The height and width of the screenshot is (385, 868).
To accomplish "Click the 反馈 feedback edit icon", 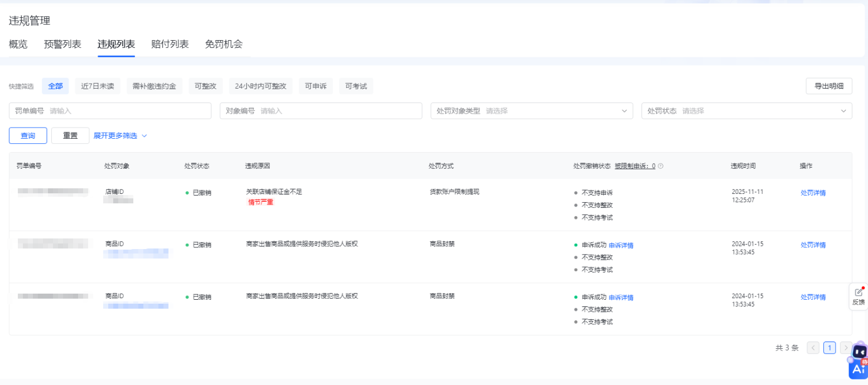I will [859, 293].
